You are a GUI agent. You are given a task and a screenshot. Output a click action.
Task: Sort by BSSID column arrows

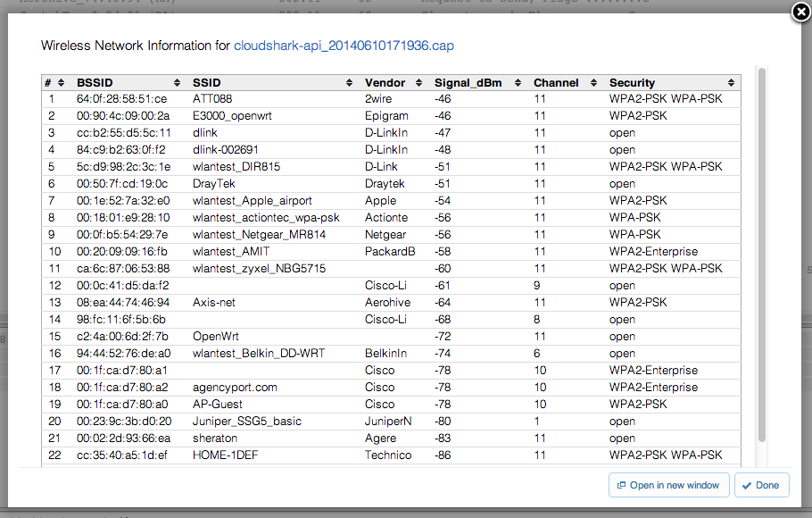pyautogui.click(x=177, y=83)
